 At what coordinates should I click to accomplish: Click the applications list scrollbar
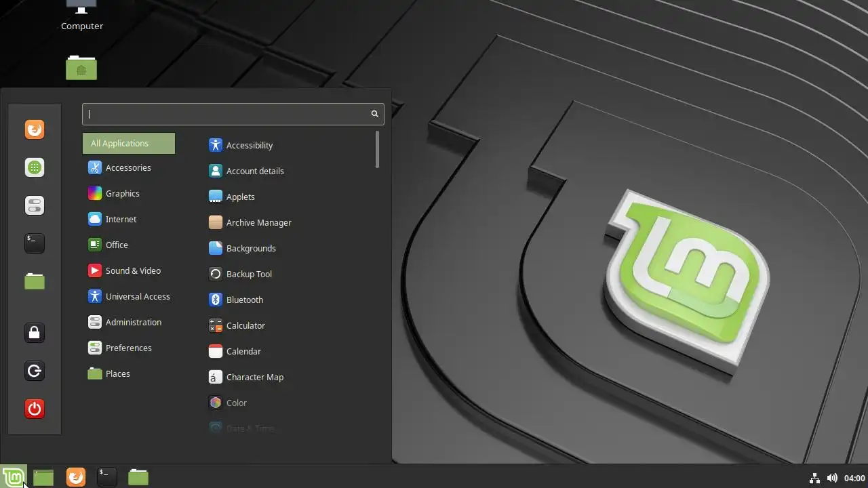click(x=377, y=149)
